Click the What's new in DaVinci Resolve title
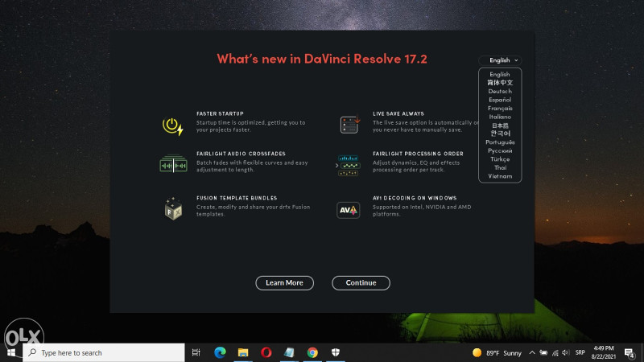This screenshot has height=362, width=644. (x=322, y=59)
